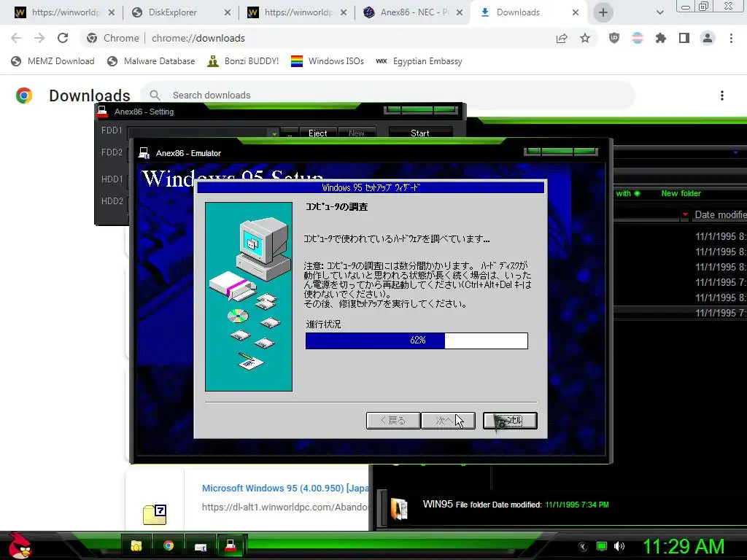The height and width of the screenshot is (560, 747).
Task: Click the Eject button for FDD1
Action: [x=318, y=133]
